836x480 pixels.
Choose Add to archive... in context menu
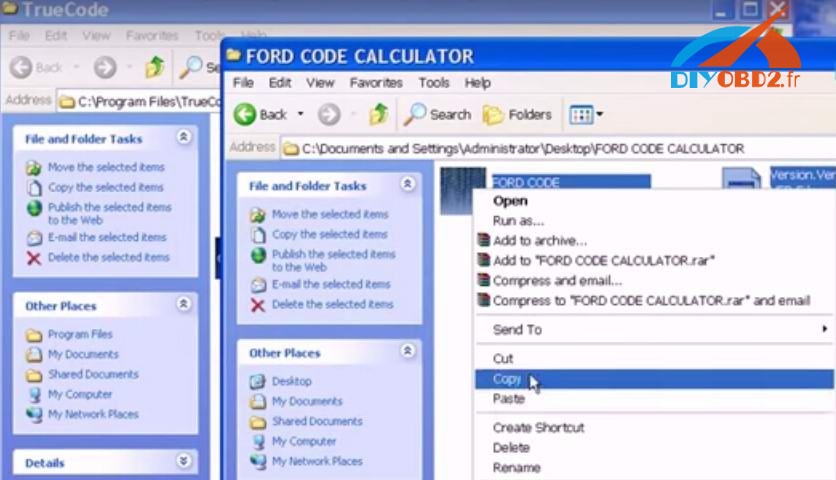(x=655, y=241)
